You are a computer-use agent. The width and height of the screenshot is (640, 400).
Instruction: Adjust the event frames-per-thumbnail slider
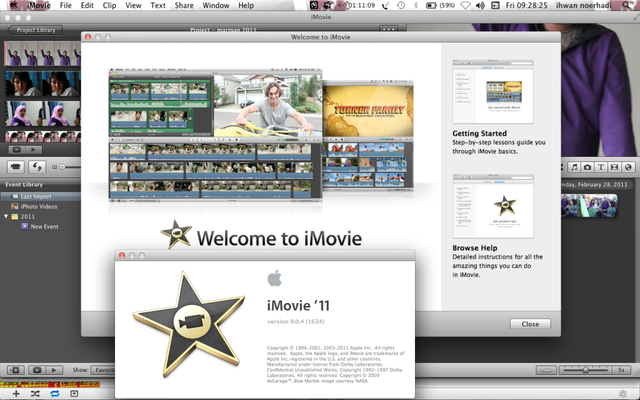click(x=585, y=370)
